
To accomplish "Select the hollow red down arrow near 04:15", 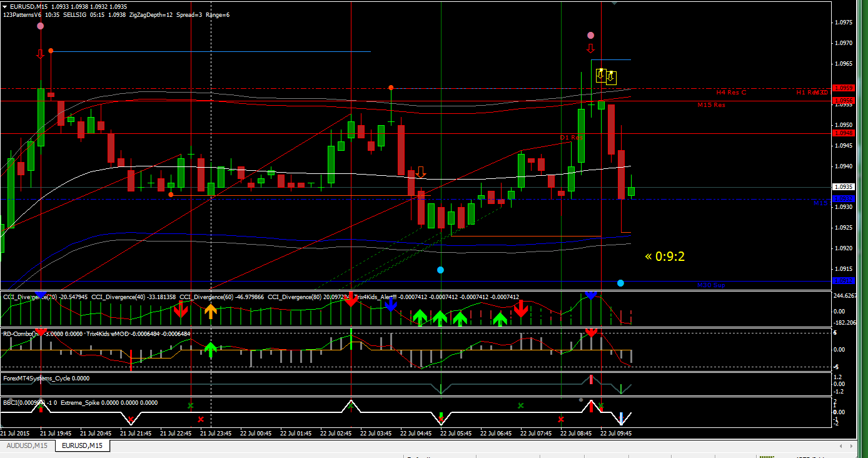I will coord(421,172).
